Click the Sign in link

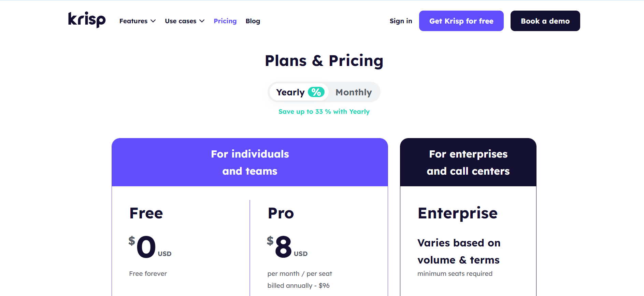tap(401, 21)
